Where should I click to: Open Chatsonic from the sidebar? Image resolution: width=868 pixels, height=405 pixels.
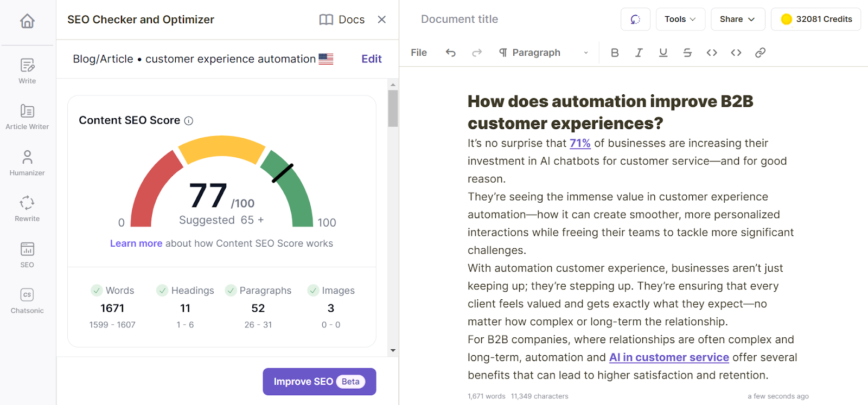click(x=27, y=301)
